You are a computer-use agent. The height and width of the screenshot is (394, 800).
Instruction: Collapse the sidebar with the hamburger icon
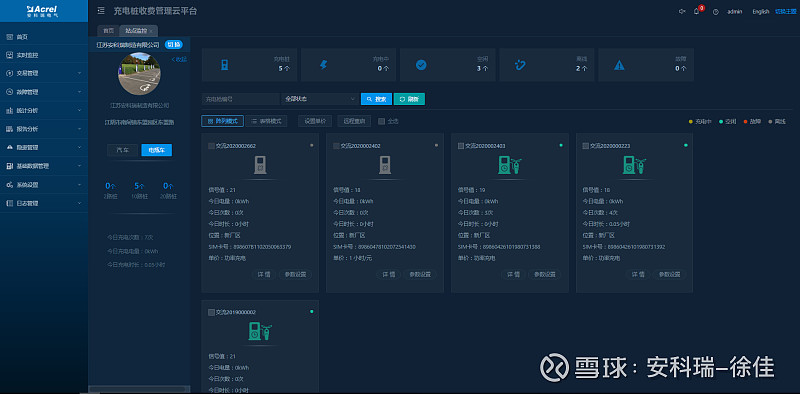(101, 11)
